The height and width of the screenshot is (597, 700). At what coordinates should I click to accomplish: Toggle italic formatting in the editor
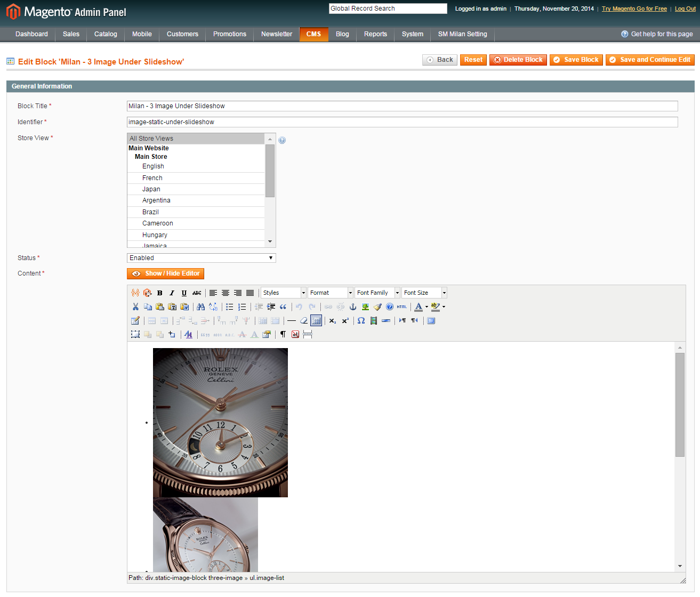(172, 293)
